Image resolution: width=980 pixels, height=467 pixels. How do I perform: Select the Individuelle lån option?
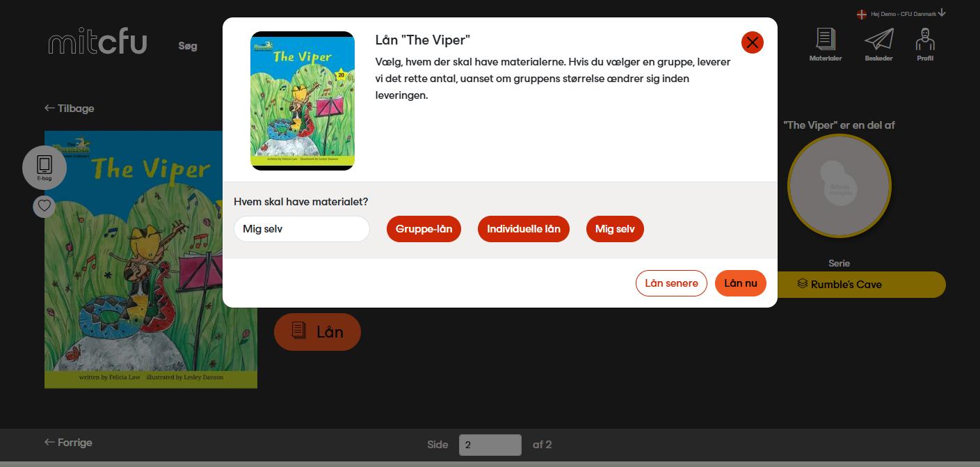pos(524,229)
